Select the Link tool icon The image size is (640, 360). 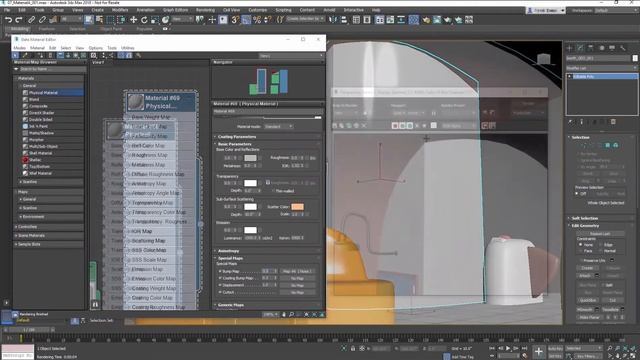point(31,20)
